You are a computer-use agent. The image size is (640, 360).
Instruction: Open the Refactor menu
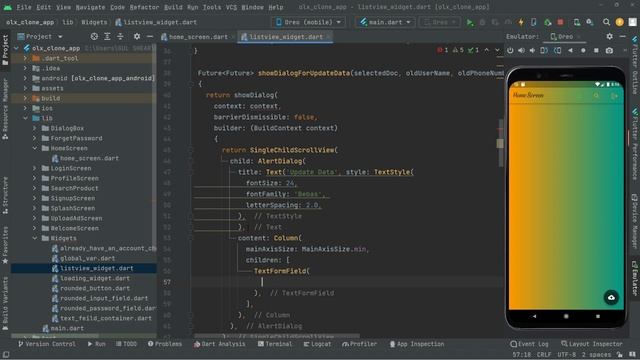point(144,7)
